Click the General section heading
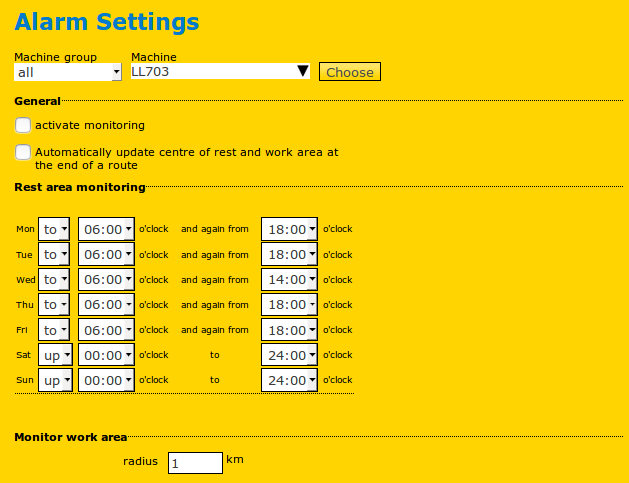The width and height of the screenshot is (629, 483). pos(37,101)
